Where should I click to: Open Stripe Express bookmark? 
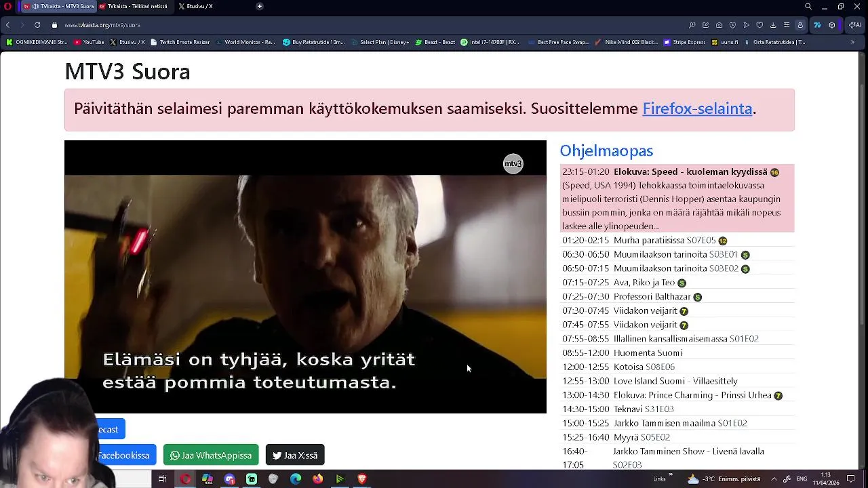tap(685, 42)
